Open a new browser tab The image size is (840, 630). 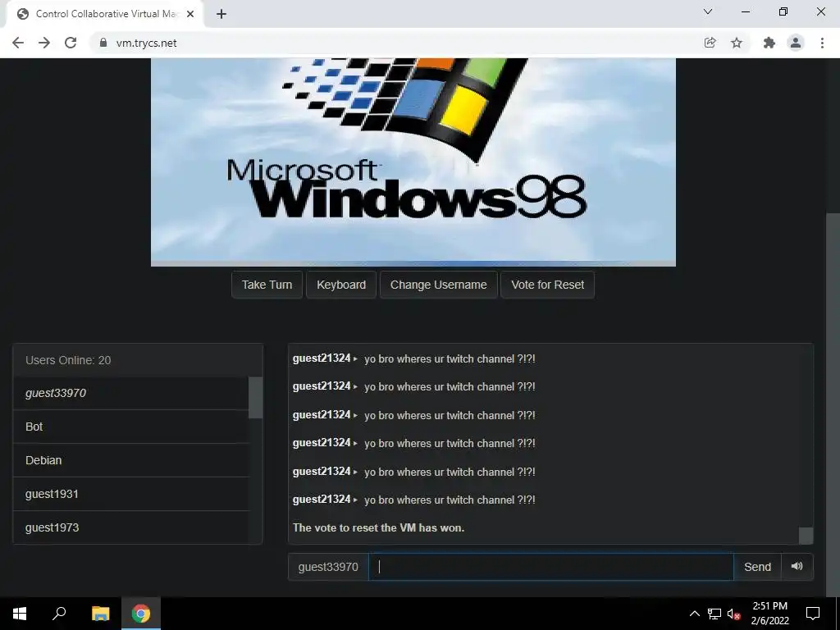pyautogui.click(x=221, y=14)
